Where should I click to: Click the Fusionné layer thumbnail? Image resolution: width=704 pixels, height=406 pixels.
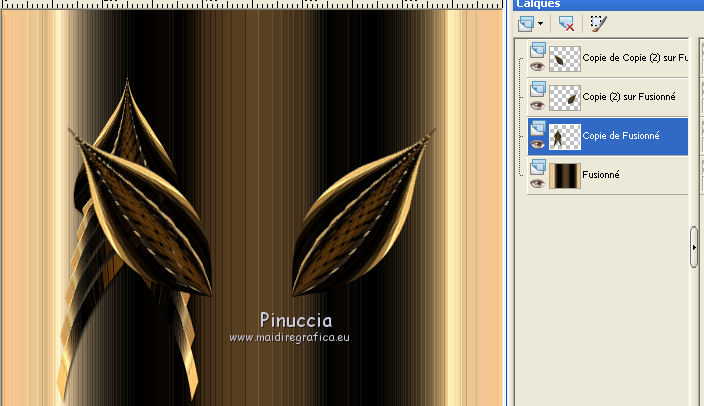[565, 176]
